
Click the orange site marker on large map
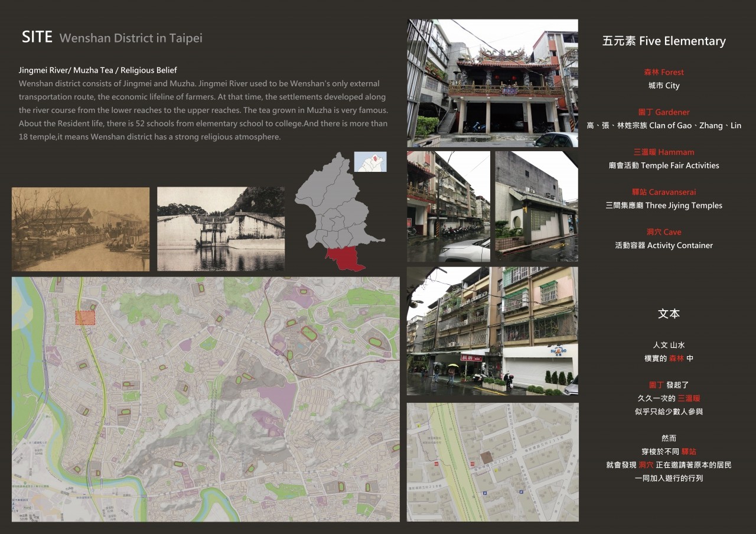(85, 318)
